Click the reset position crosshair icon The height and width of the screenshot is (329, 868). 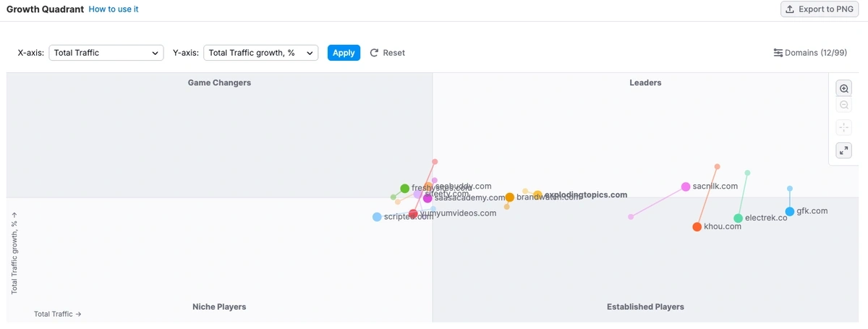(x=843, y=128)
